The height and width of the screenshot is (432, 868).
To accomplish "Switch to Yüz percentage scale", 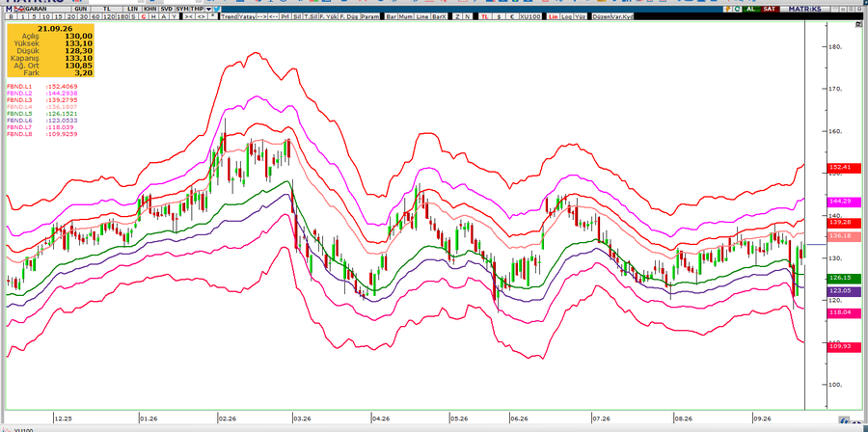I will [x=581, y=16].
